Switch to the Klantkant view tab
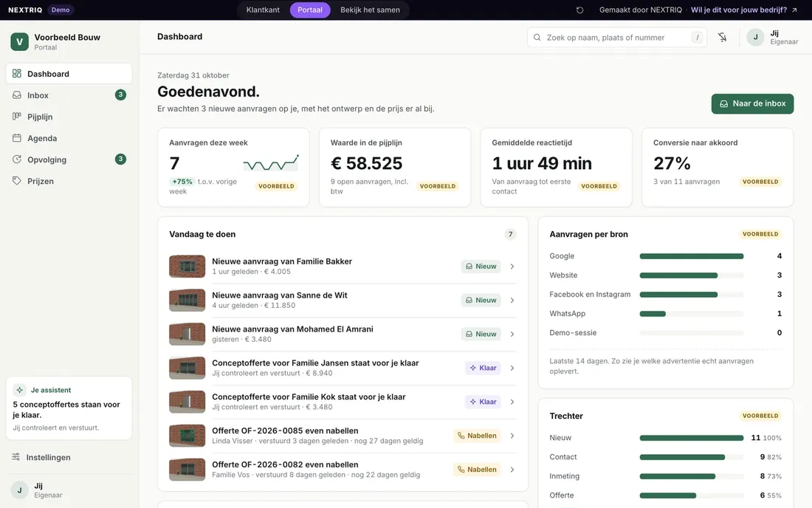 point(263,10)
